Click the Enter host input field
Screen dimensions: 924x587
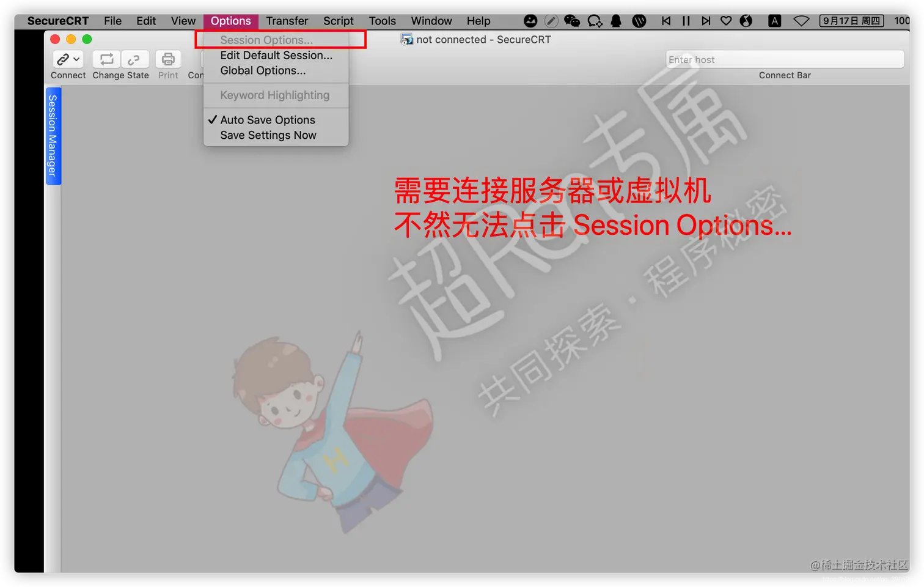[x=785, y=59]
